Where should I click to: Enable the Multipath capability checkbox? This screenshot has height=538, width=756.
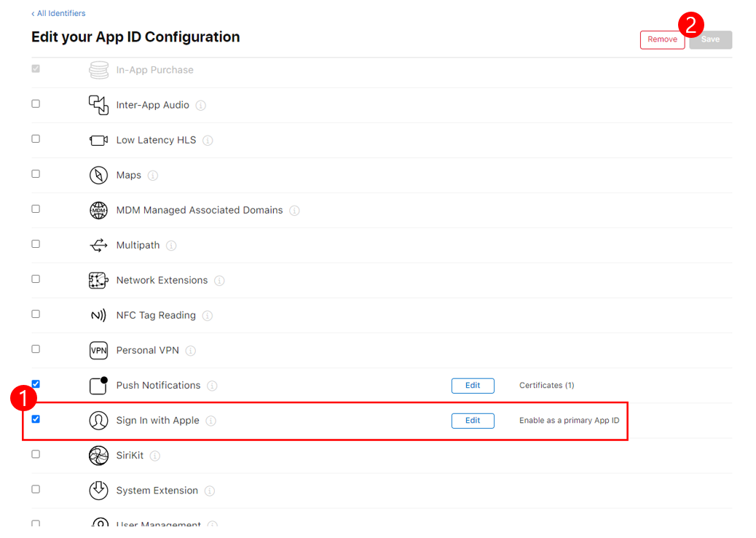(x=36, y=244)
